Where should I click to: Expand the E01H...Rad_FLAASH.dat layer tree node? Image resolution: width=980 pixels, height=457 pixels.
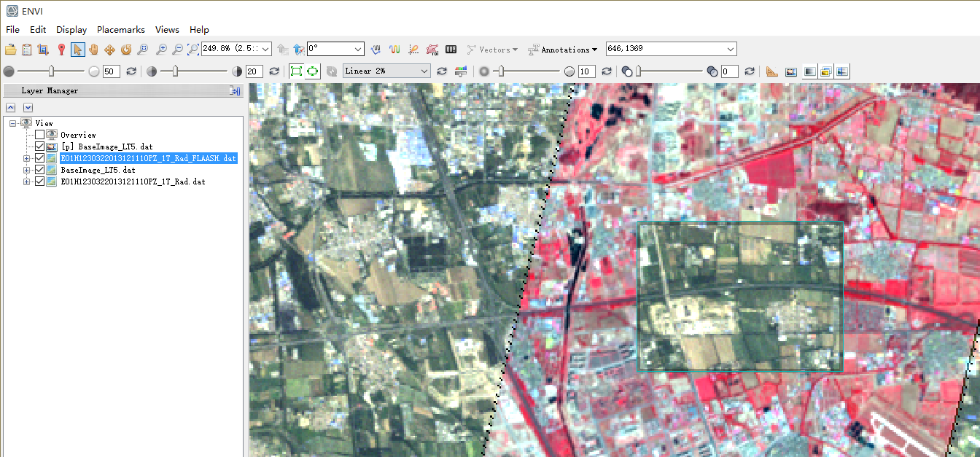click(x=27, y=158)
